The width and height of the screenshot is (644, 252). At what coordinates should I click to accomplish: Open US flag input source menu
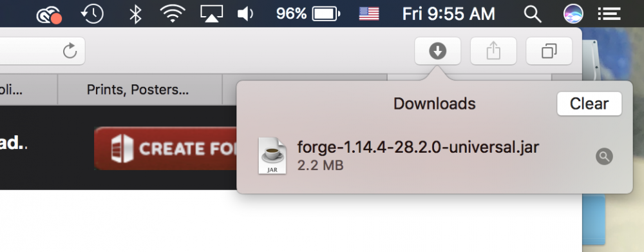pos(369,14)
